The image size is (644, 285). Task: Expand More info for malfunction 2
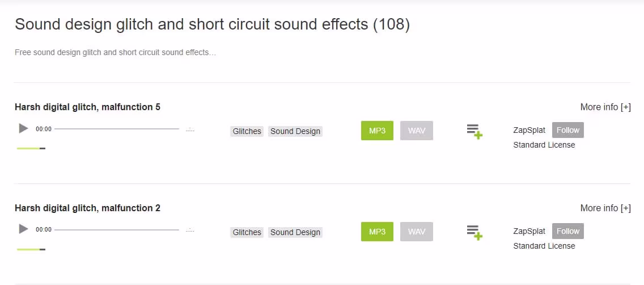pos(605,208)
